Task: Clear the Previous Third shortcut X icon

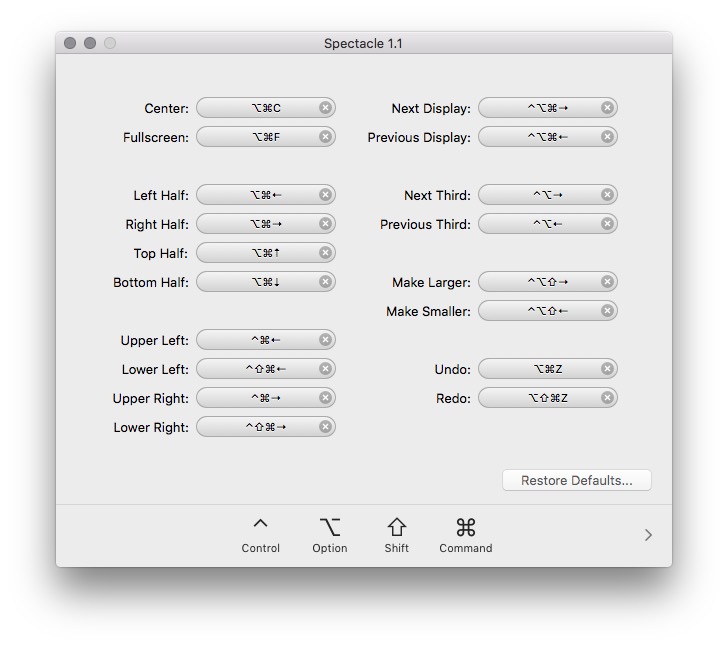Action: click(607, 224)
